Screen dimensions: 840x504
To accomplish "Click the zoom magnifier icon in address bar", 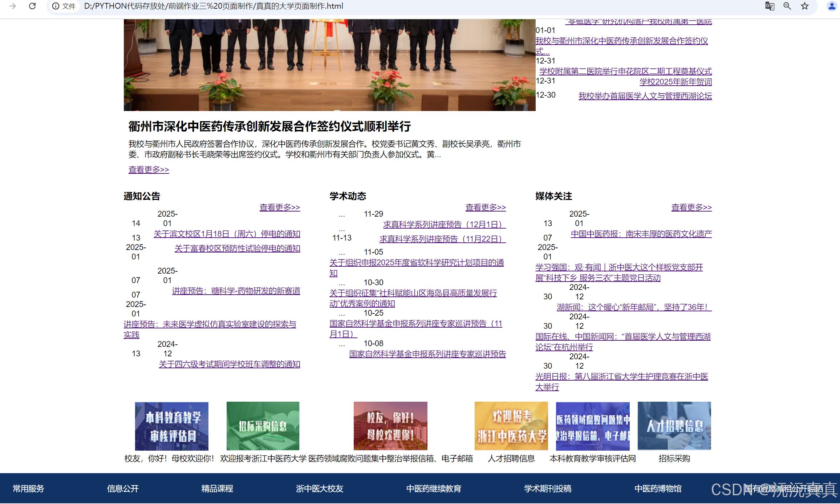I will (787, 6).
